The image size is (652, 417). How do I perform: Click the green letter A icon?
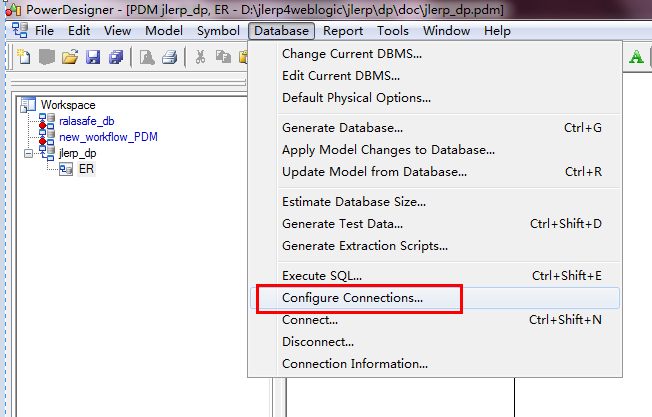click(636, 57)
